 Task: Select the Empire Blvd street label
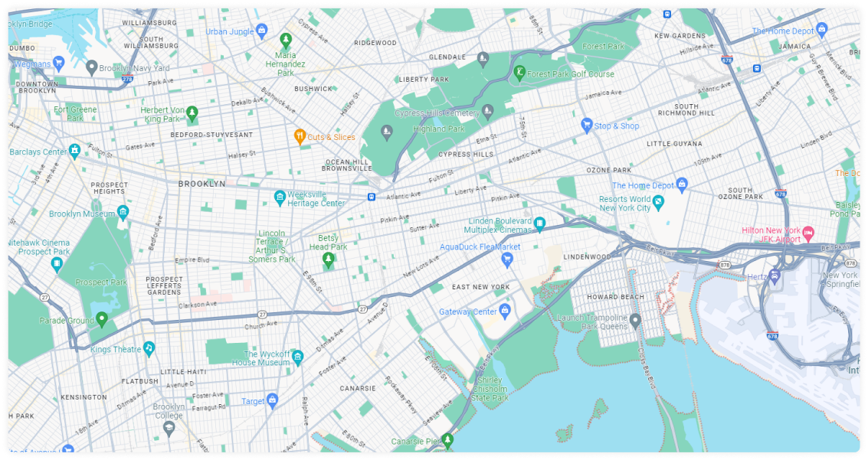(x=192, y=260)
